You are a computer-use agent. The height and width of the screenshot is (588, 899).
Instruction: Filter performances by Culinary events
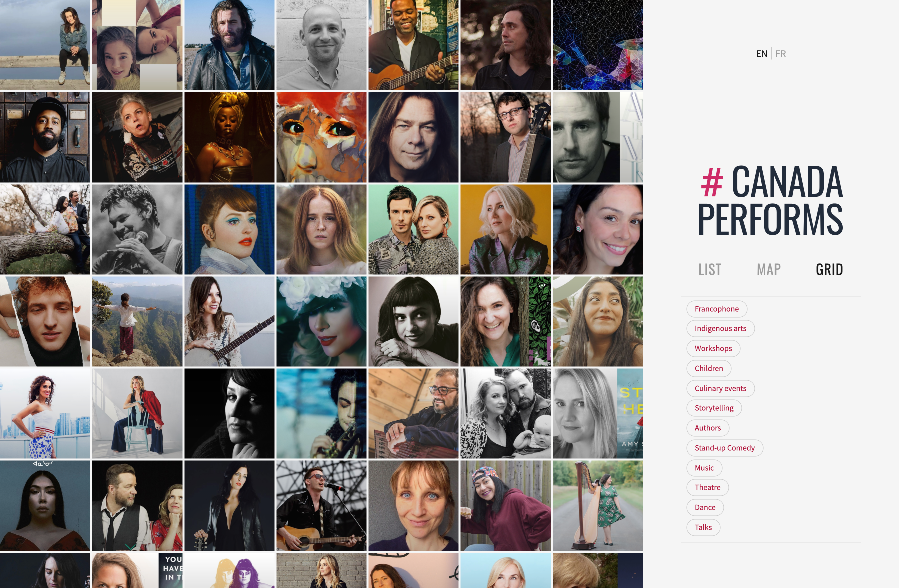(x=720, y=388)
